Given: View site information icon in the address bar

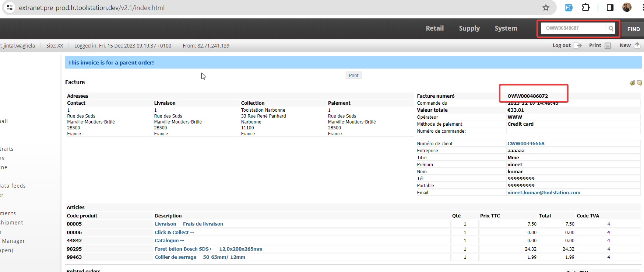Looking at the screenshot, I should click(10, 7).
